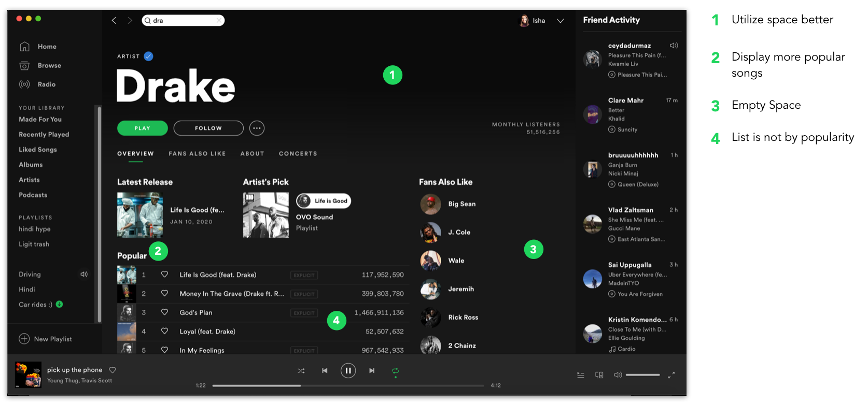Screen dimensions: 868x402
Task: Like In My Feelings heart icon
Action: 164,350
